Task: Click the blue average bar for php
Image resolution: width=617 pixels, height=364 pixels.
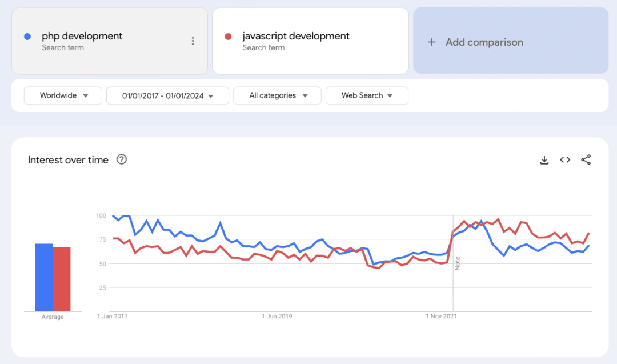Action: point(44,277)
